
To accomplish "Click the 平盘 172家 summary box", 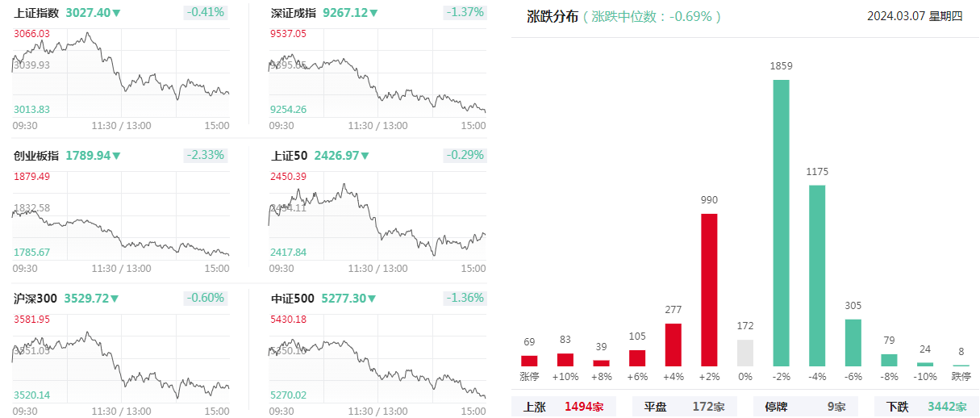I will click(685, 407).
